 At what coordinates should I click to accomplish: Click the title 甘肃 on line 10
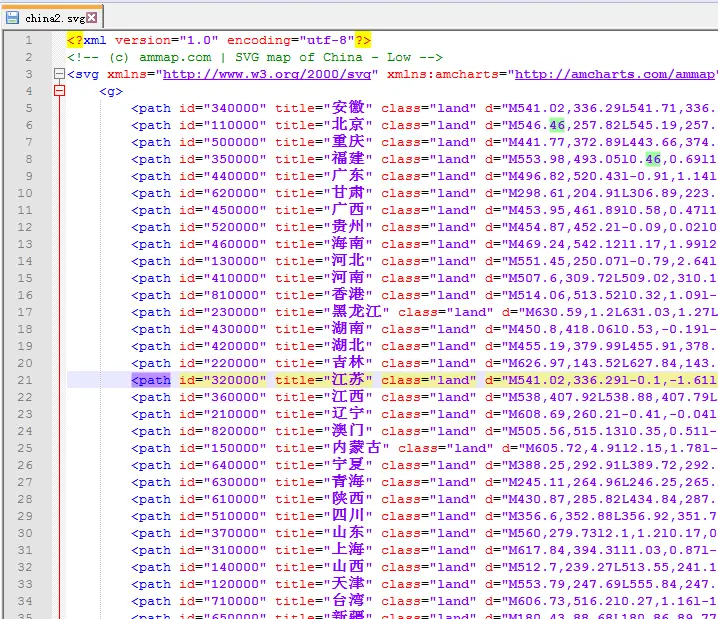point(348,192)
